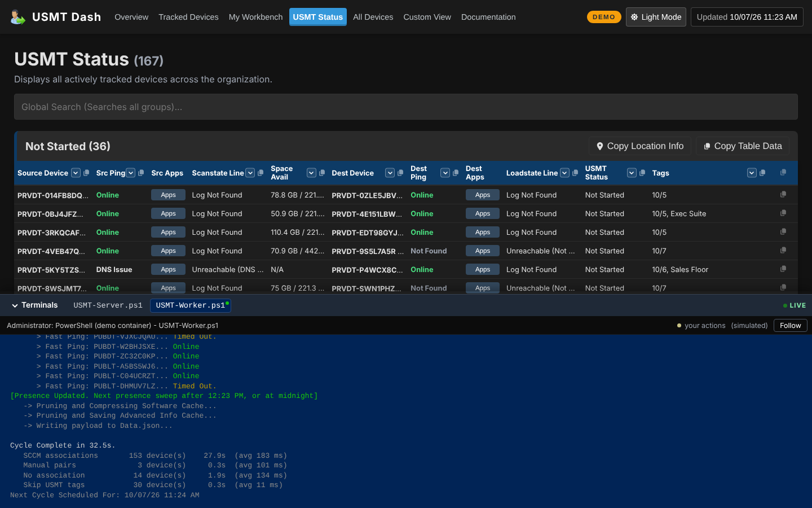The width and height of the screenshot is (812, 508).
Task: Copy the Src Ping column data
Action: 141,173
